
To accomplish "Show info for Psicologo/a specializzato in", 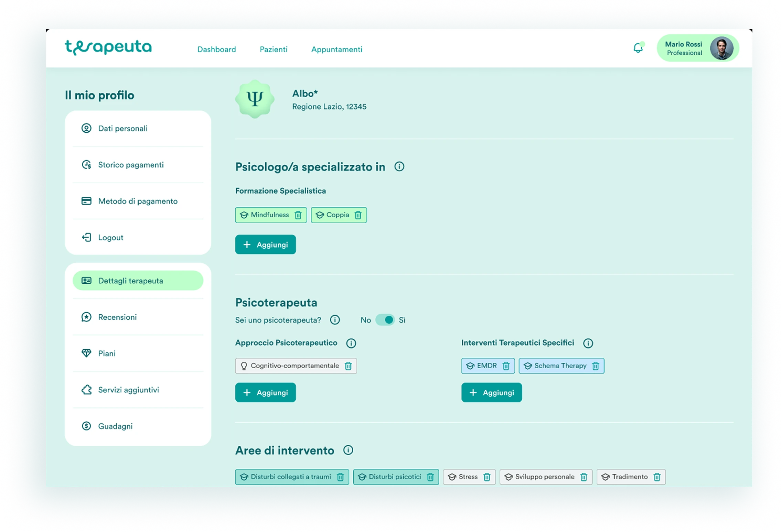I will pyautogui.click(x=399, y=167).
